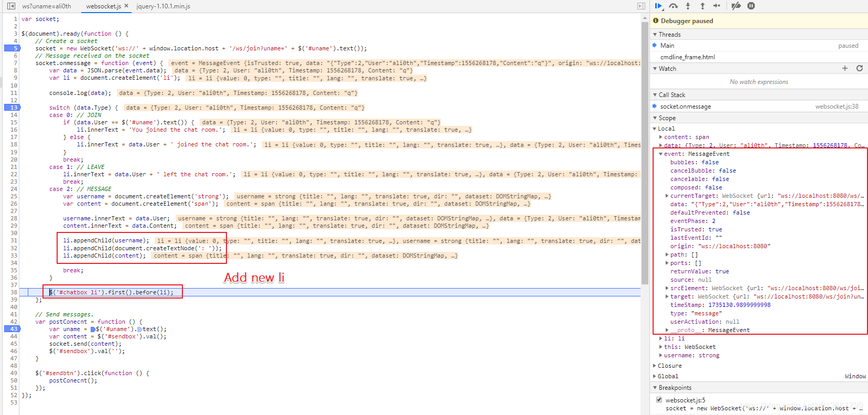Viewport: 868px width, 415px height.
Task: Switch to the websocket.js tab
Action: [x=103, y=6]
